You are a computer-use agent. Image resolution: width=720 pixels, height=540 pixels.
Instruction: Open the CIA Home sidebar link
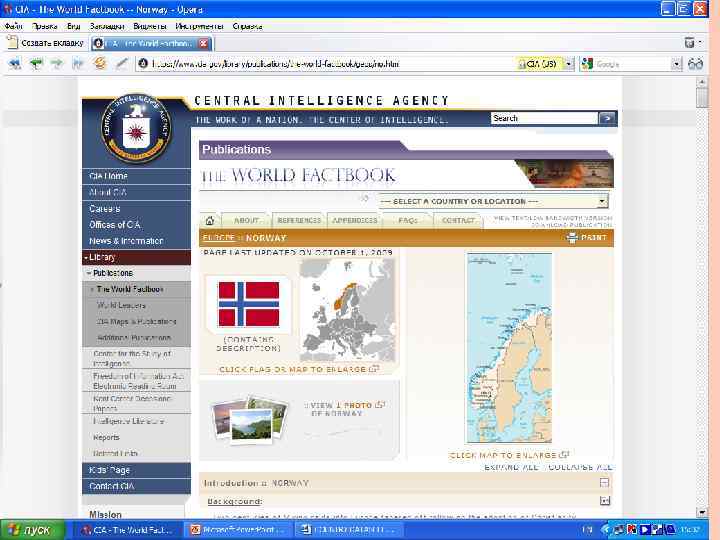point(108,176)
